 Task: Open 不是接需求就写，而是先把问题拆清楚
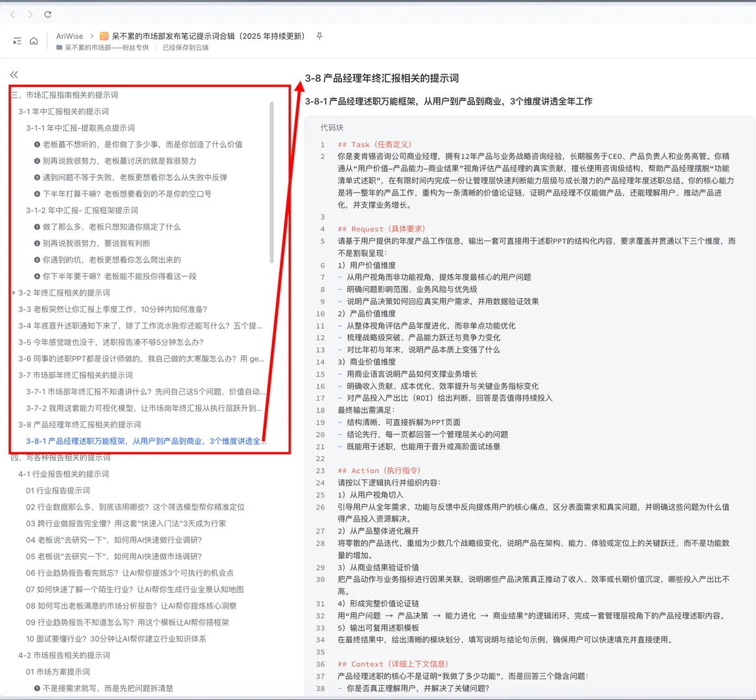click(103, 688)
